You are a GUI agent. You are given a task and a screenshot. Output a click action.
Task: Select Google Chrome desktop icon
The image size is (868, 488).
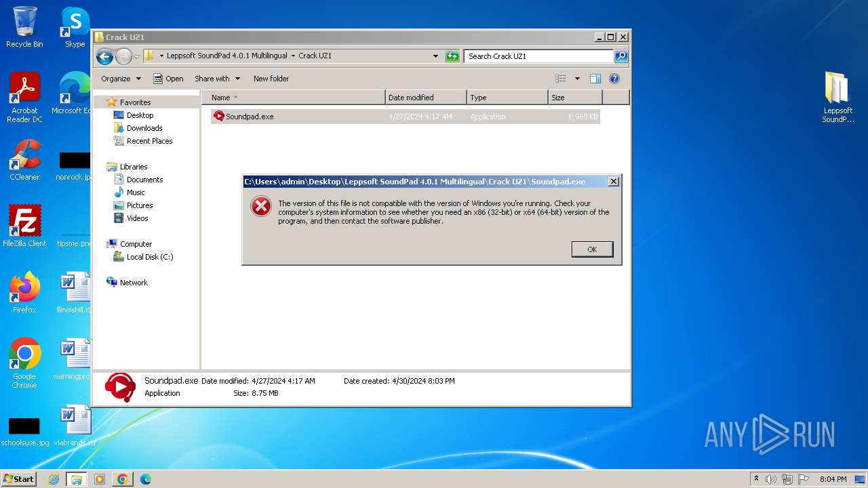pyautogui.click(x=24, y=363)
